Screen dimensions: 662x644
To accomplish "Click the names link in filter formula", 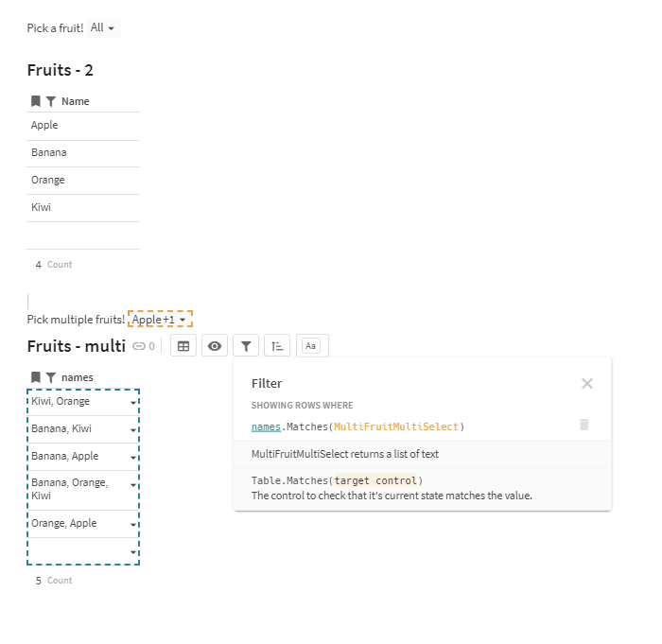I will pos(266,426).
